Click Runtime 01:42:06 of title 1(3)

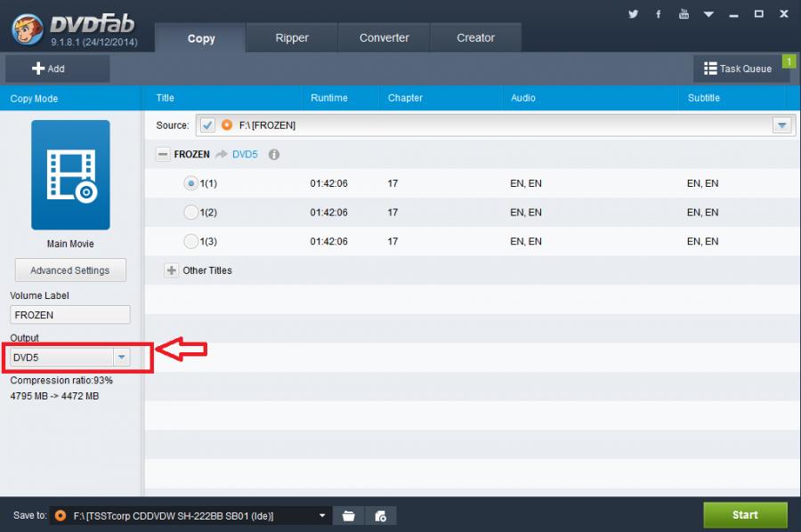pyautogui.click(x=328, y=241)
